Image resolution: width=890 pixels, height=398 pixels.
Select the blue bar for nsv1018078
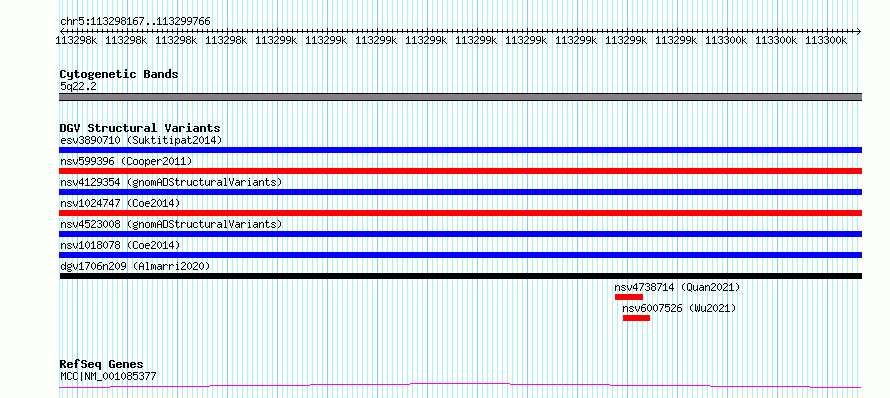[x=460, y=255]
